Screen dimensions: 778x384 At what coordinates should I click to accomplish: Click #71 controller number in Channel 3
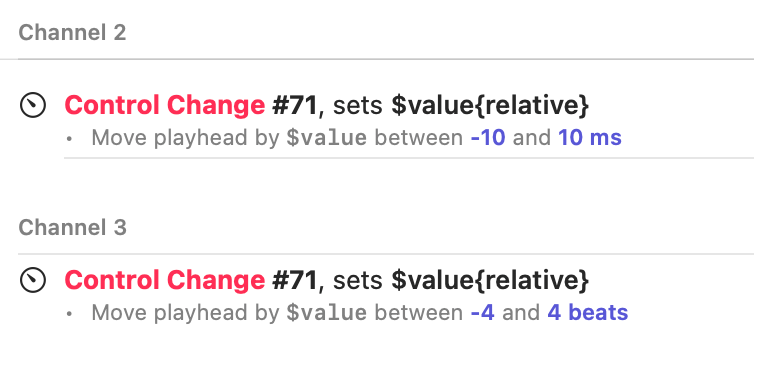point(294,280)
